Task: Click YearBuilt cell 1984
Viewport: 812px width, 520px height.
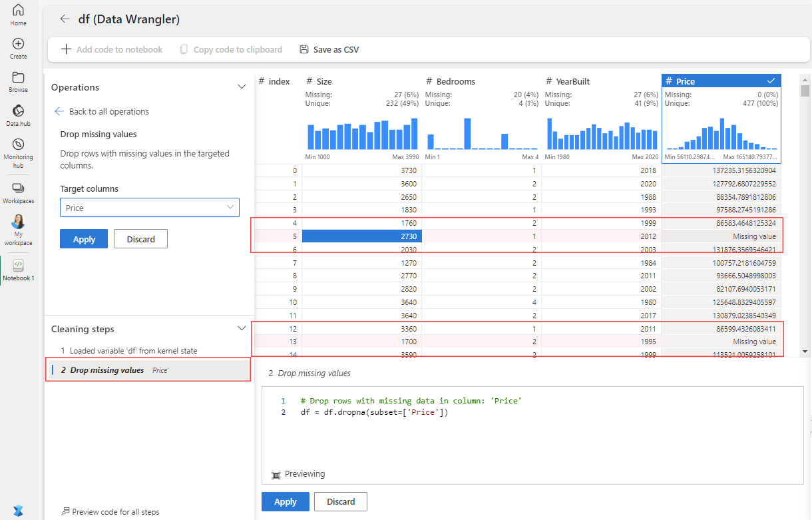Action: (x=601, y=263)
